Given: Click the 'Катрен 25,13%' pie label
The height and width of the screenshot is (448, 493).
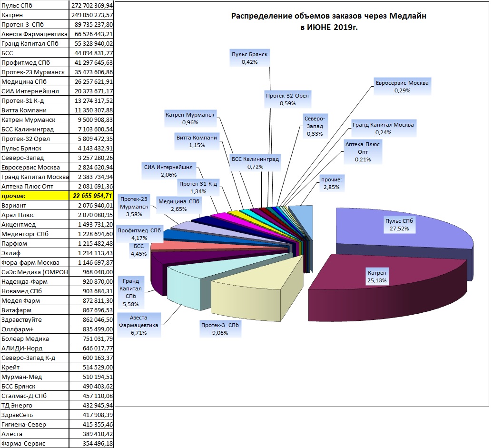Looking at the screenshot, I should [377, 277].
